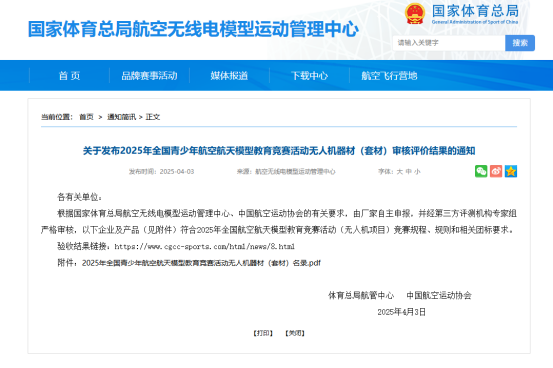
Task: Click the site title 国家体育总局航空无线电模型运动管理中心
Action: (193, 29)
